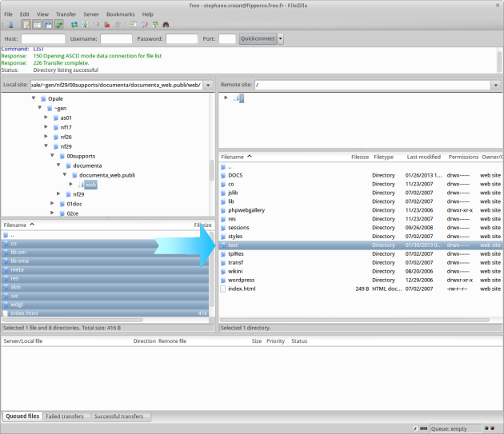Open the File menu
This screenshot has width=504, height=434.
8,14
